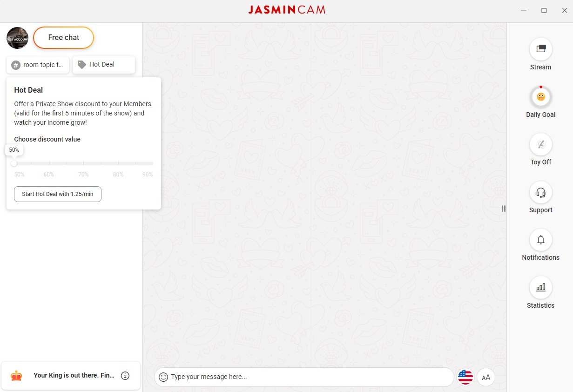Image resolution: width=573 pixels, height=392 pixels.
Task: Set discount slider to 90% mark
Action: click(153, 163)
